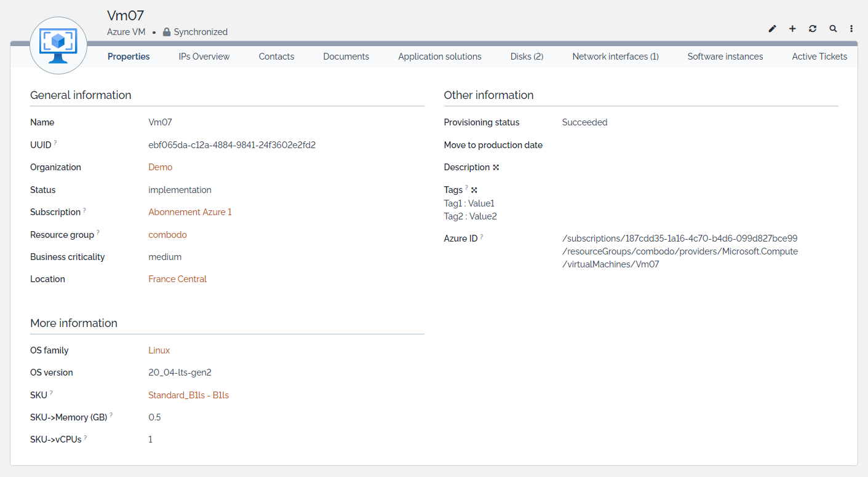Switch to the IPs Overview tab
Screen dimensions: 868x477
204,57
